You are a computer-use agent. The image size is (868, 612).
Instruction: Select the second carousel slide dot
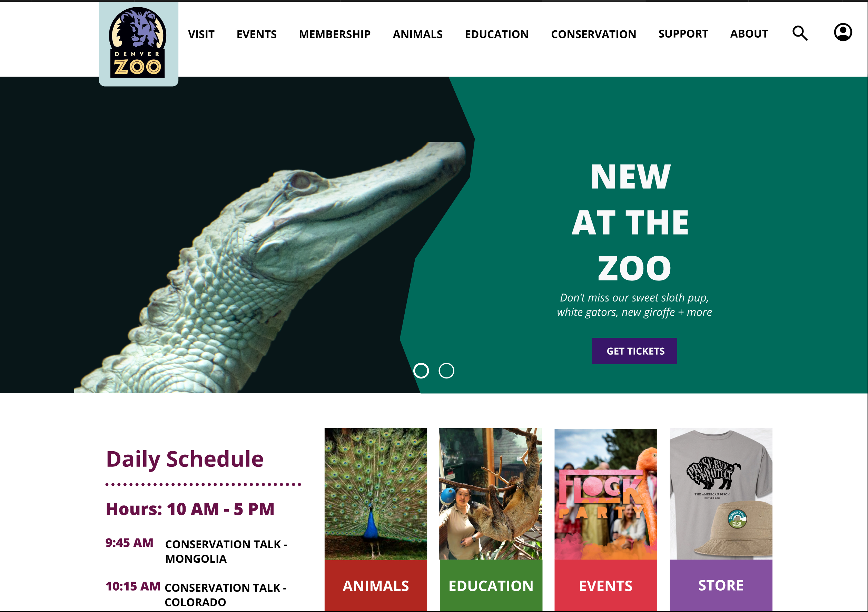point(446,371)
